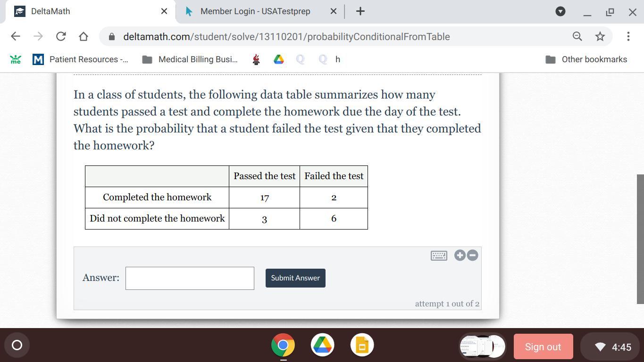Close the USATestprep tab
Screen dimensions: 644x362
tap(334, 11)
